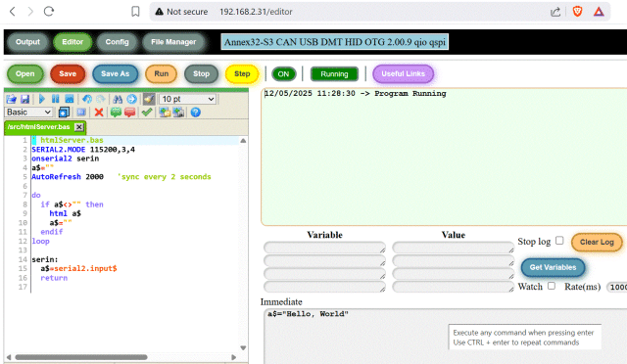Click the new document window icon
Viewport: 627px width, 364px height.
64,113
